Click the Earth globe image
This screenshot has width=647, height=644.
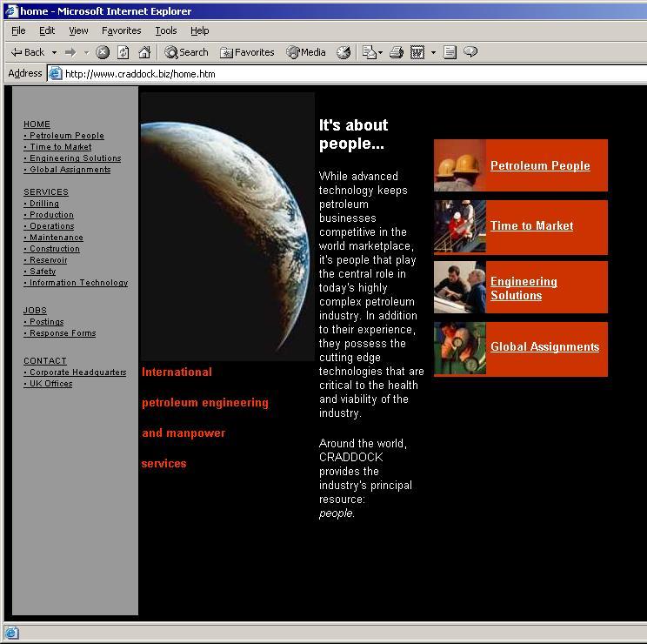pyautogui.click(x=228, y=226)
